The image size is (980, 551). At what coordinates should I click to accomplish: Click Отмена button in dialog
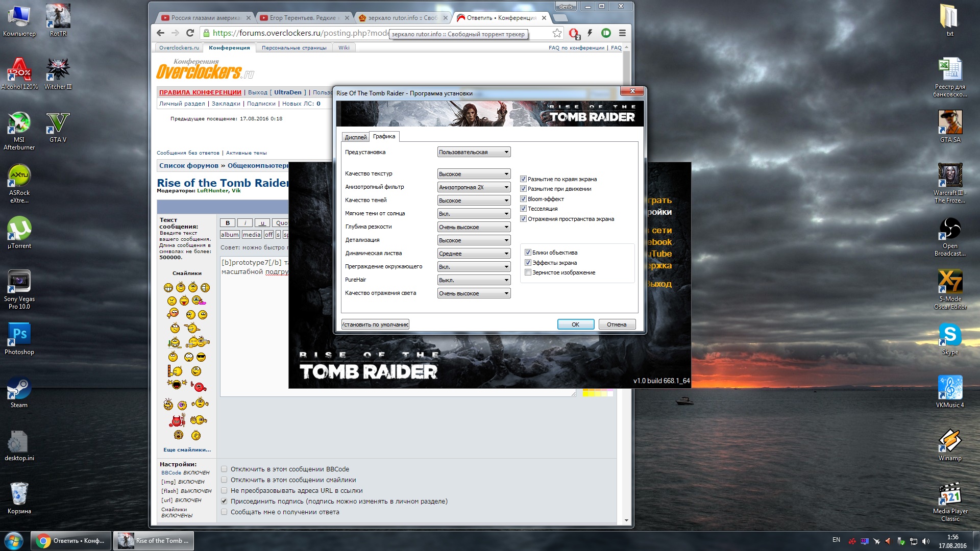[x=617, y=324]
